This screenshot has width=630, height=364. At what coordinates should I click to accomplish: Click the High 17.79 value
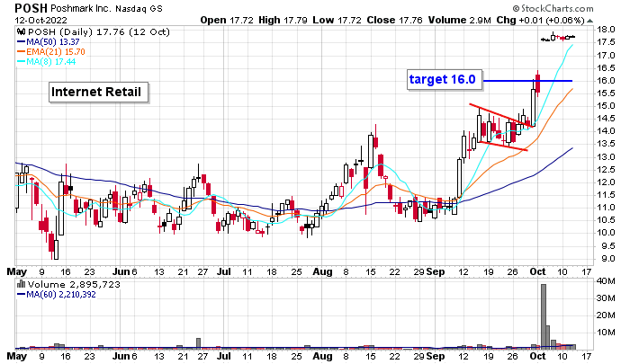283,20
